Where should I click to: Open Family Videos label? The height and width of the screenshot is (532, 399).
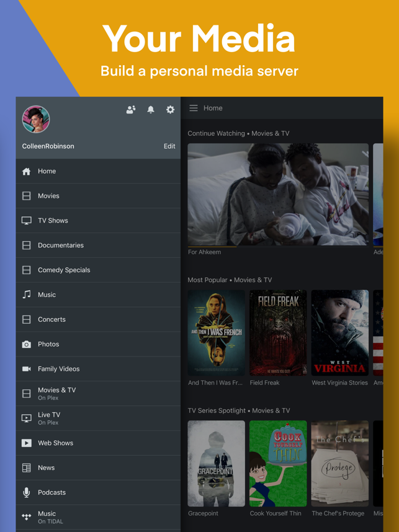coord(59,369)
